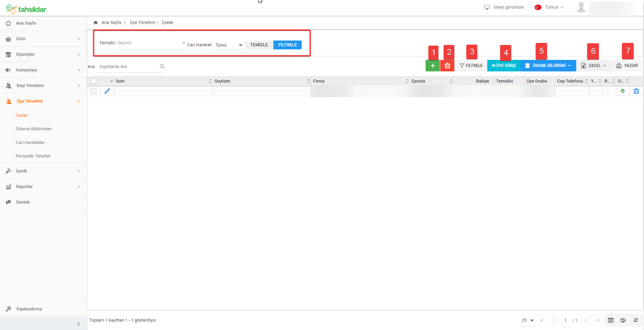Screen dimensions: 644x330
Task: Sort by İsim column
Action: coord(163,81)
